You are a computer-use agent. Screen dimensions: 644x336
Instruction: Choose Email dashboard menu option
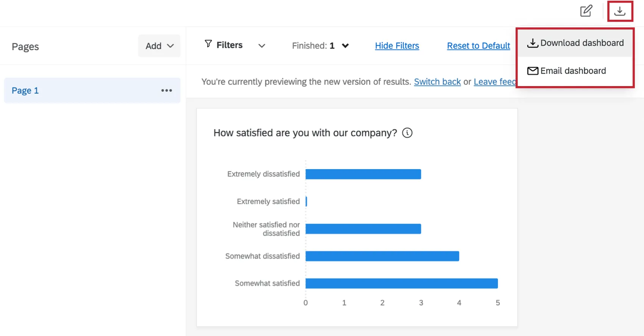573,71
